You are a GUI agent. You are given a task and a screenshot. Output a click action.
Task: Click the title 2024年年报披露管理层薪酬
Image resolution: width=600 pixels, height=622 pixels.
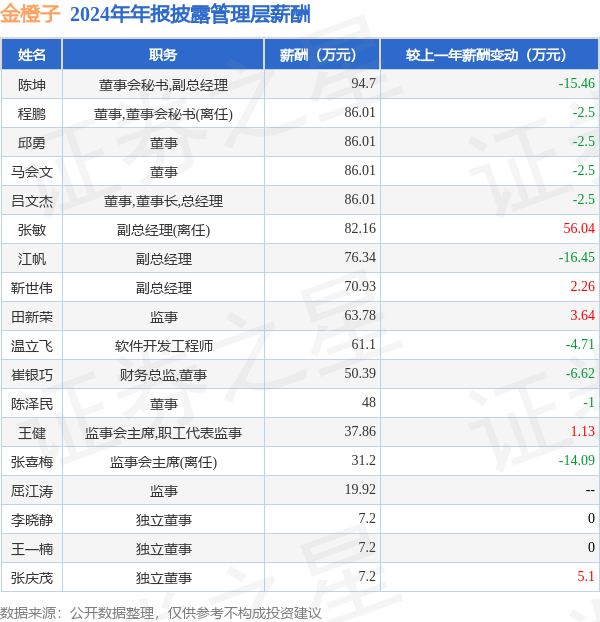point(190,15)
